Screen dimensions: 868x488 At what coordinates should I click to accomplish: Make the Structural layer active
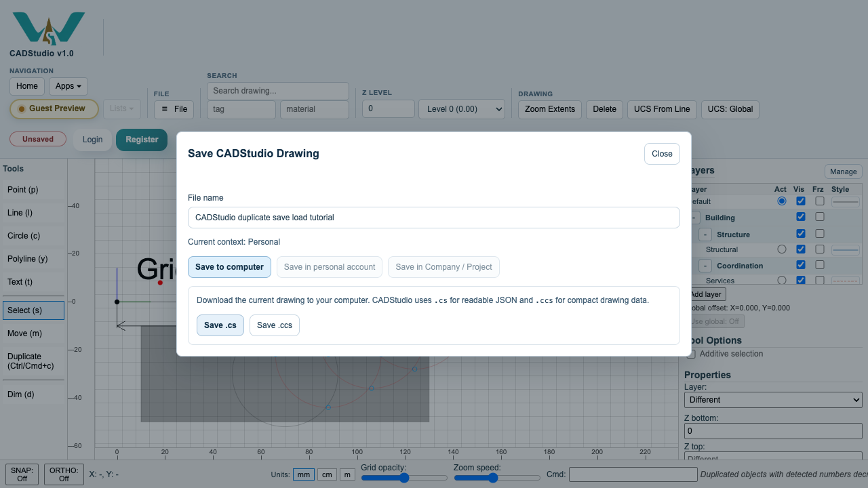782,249
